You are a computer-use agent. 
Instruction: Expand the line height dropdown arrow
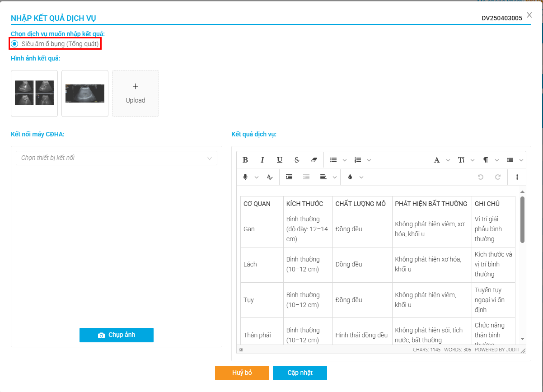[521, 160]
